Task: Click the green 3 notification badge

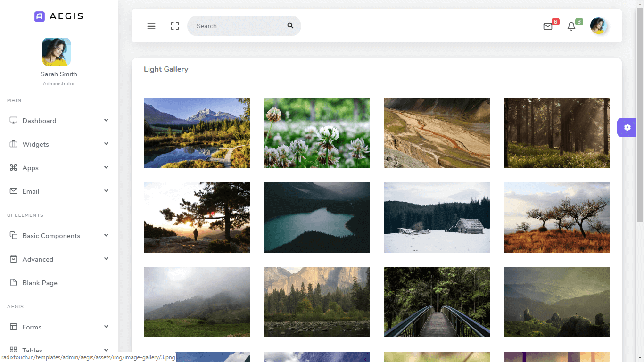Action: [579, 22]
